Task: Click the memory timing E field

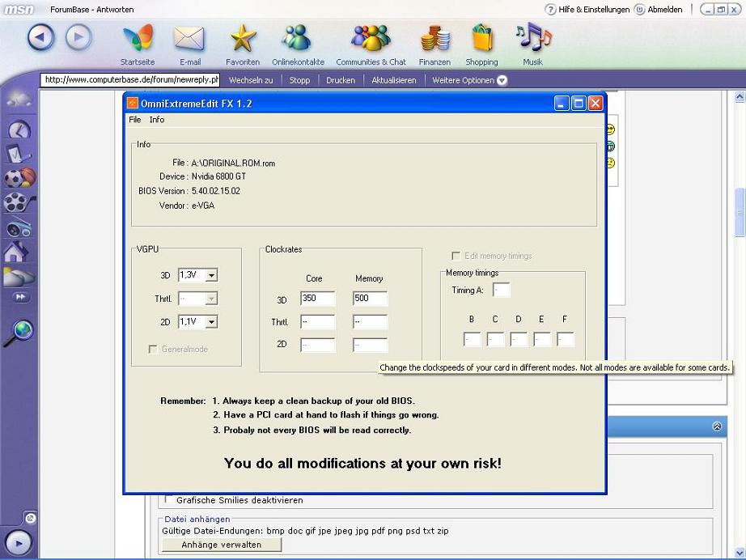Action: coord(542,339)
